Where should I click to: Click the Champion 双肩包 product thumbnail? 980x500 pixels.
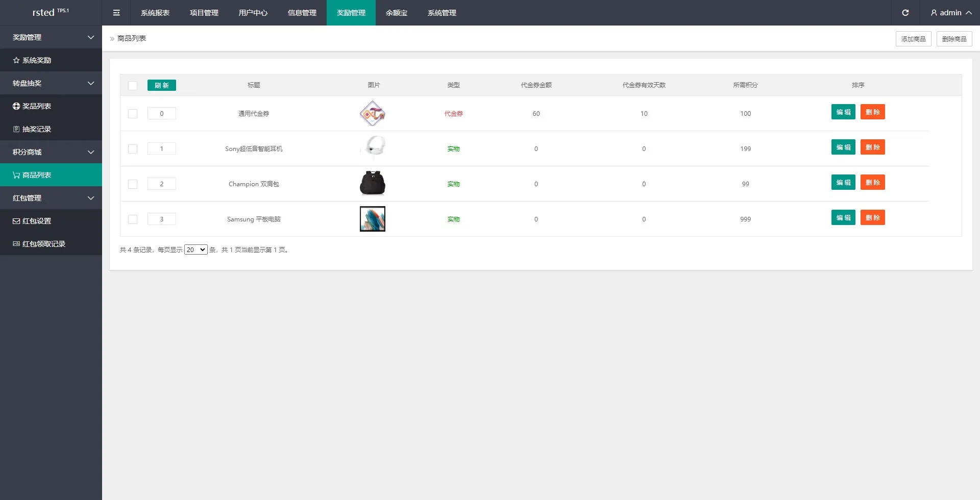pos(372,184)
